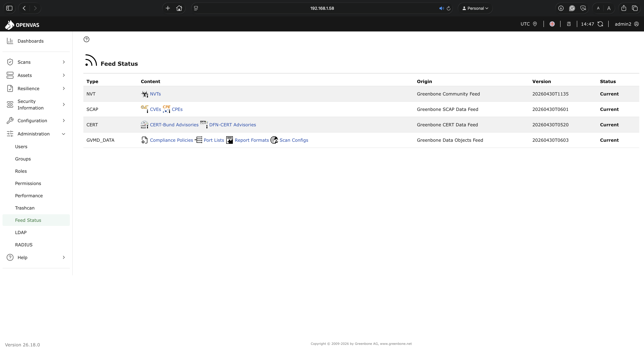Viewport: 644px width, 353px height.
Task: Decrease text size with the small A button
Action: pyautogui.click(x=598, y=8)
